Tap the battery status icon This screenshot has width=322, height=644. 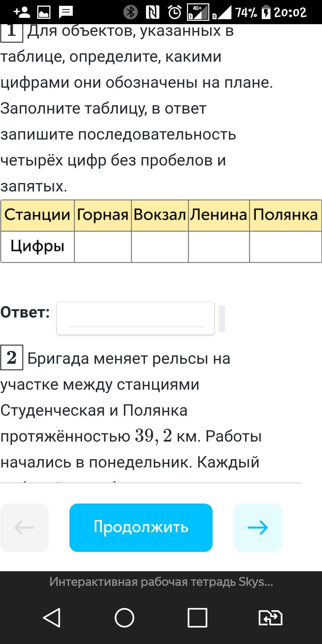266,12
